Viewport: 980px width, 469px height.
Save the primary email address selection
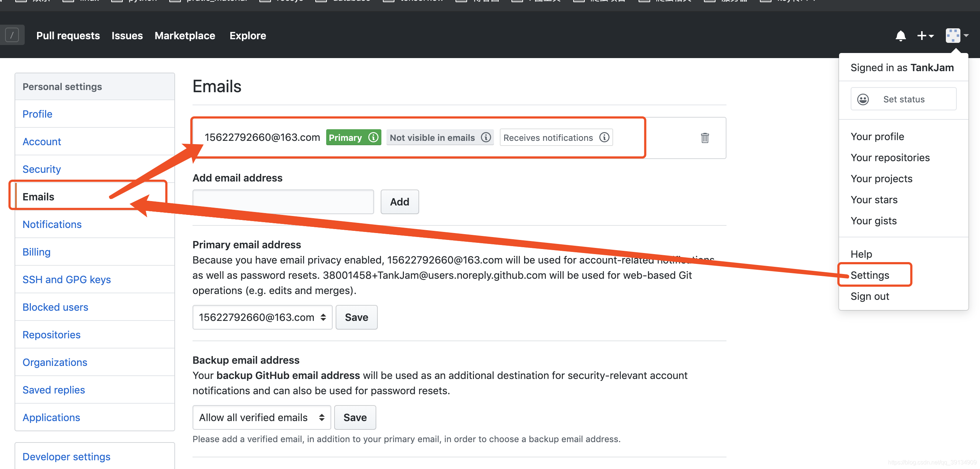(356, 317)
